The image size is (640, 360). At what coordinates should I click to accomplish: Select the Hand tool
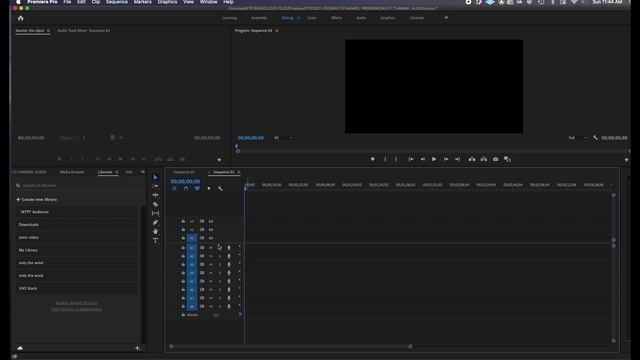point(155,231)
